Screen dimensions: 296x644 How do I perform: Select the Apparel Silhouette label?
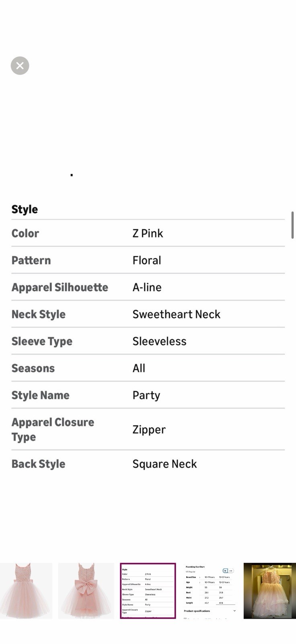(x=60, y=287)
